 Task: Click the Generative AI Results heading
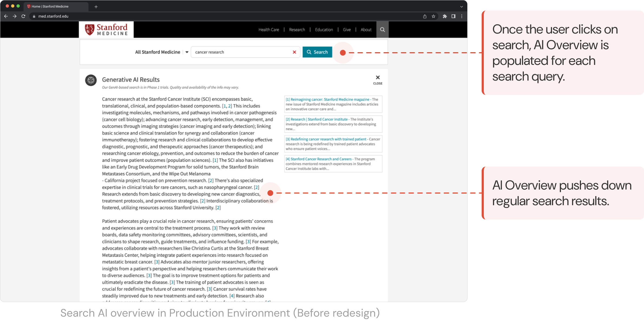pos(131,79)
